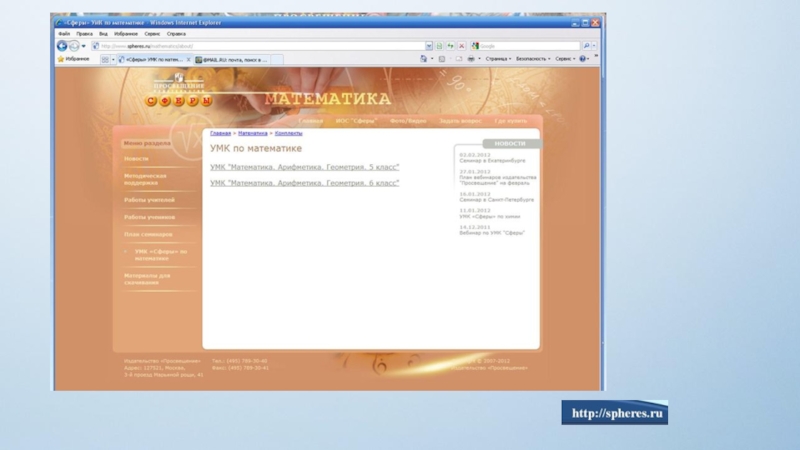
Task: Open the 6 класс УМК link
Action: [x=304, y=183]
